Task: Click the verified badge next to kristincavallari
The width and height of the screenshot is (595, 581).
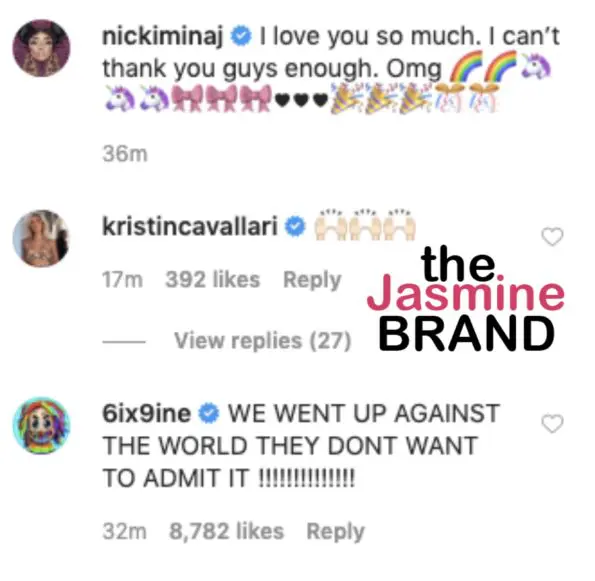Action: (295, 227)
